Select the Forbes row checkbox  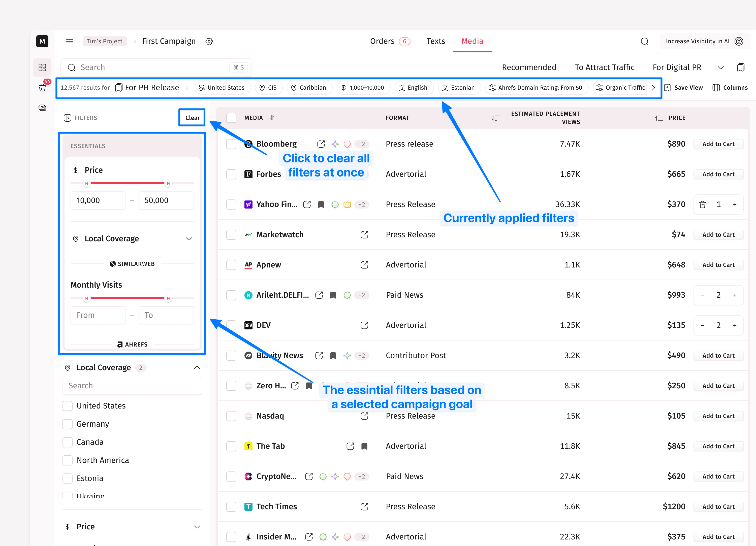coord(231,174)
